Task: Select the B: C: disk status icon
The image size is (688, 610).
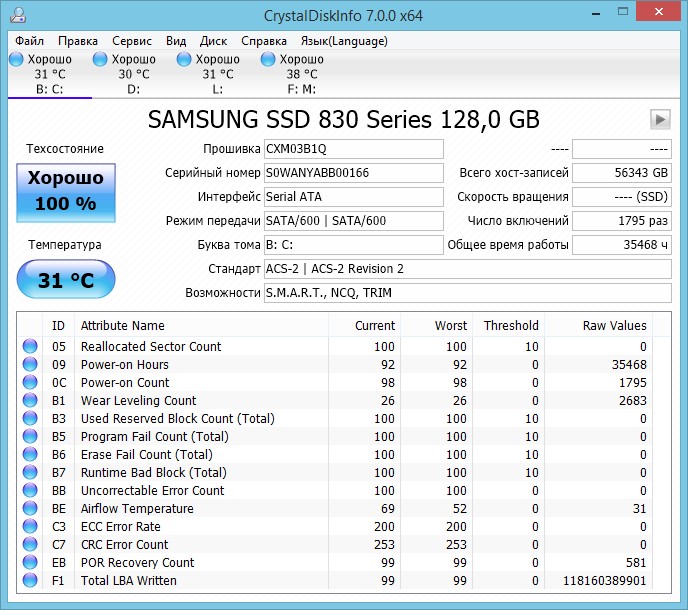Action: [x=16, y=59]
